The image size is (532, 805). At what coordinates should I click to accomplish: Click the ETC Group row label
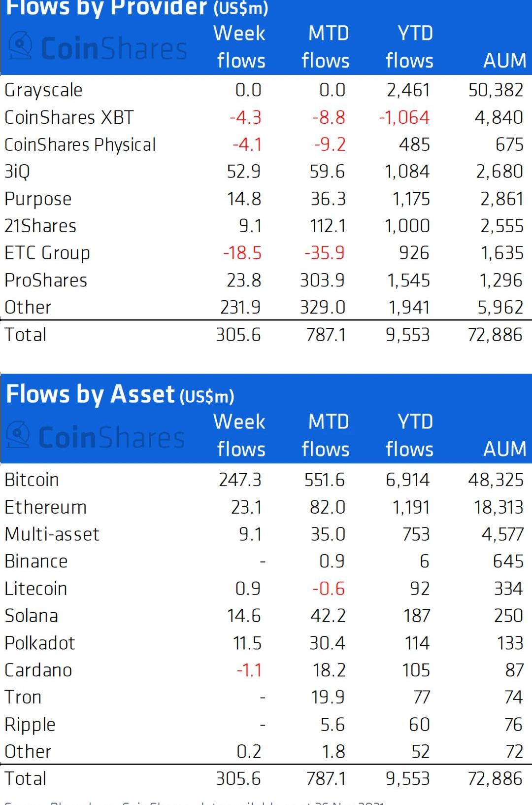coord(47,253)
